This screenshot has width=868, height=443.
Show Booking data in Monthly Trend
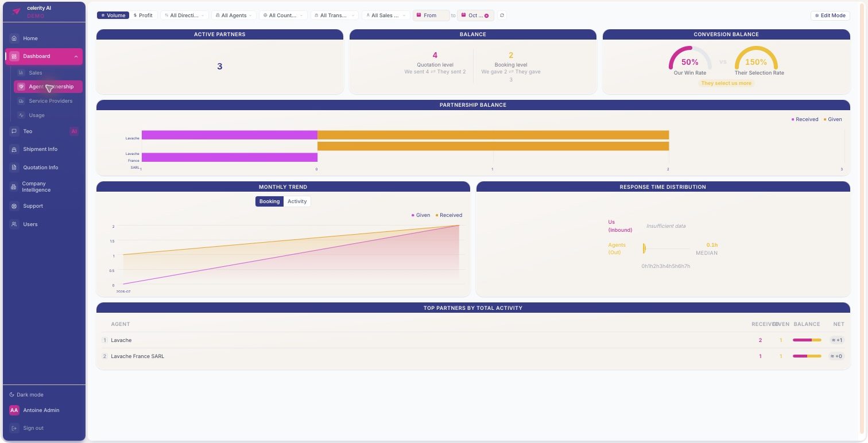click(269, 201)
